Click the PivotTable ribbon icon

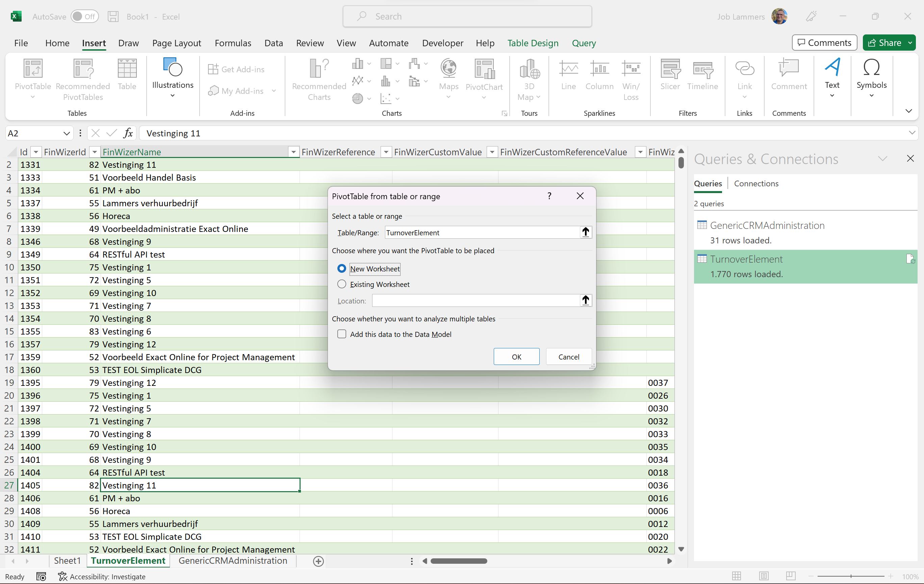[33, 79]
